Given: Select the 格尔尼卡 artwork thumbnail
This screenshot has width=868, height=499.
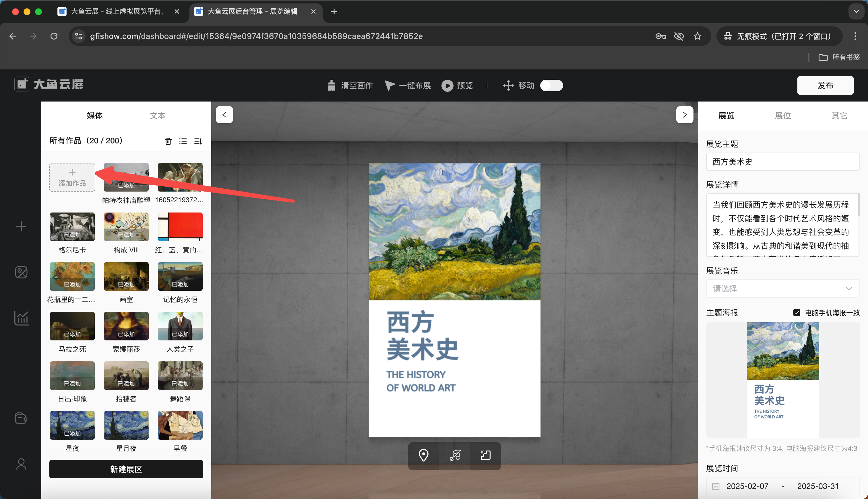Looking at the screenshot, I should coord(72,227).
